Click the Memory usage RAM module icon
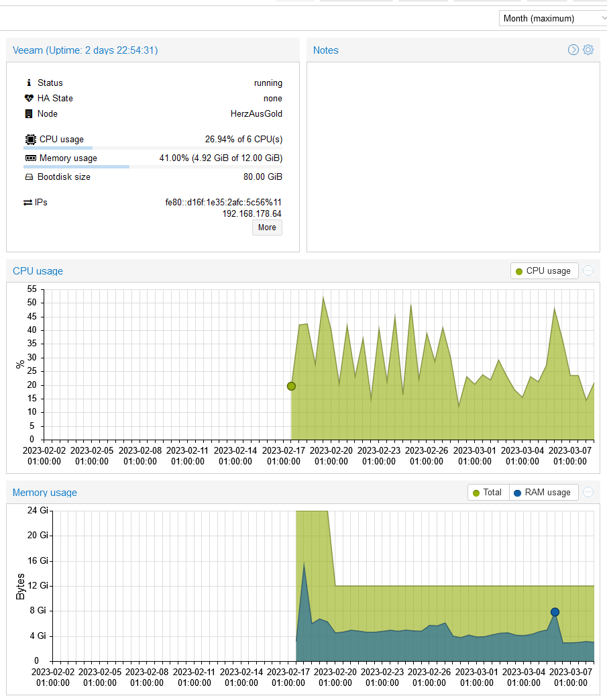Screen dimensions: 607x700 coord(31,158)
